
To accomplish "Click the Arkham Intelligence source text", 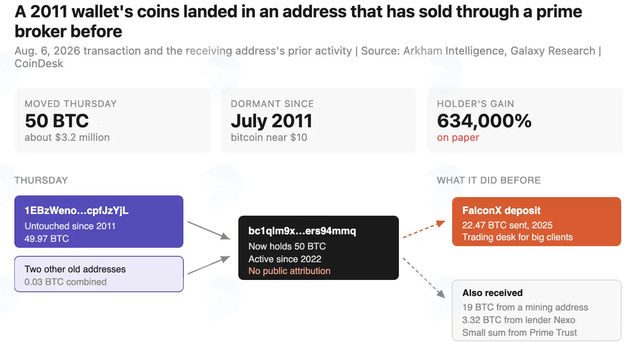I will (454, 51).
